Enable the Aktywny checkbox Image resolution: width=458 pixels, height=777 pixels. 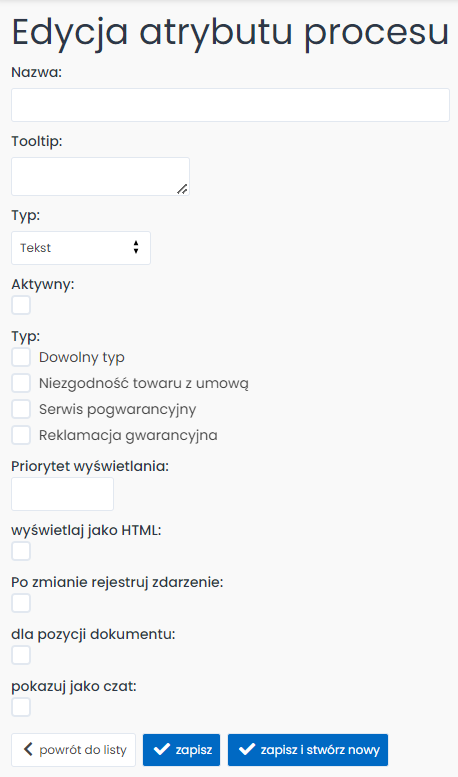(x=21, y=305)
